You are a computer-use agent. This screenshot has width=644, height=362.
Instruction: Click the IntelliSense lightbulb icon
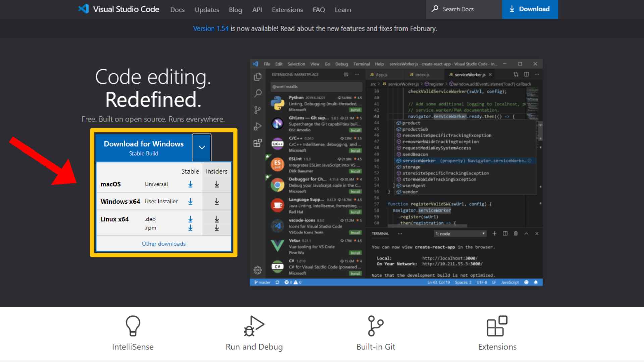coord(133,325)
